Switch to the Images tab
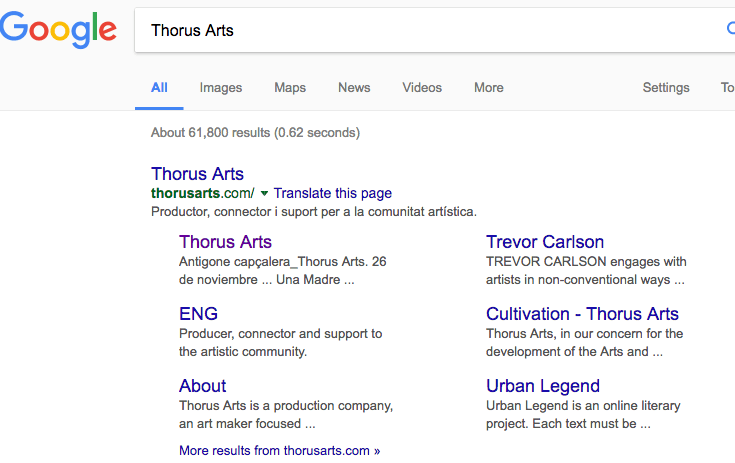 tap(221, 88)
